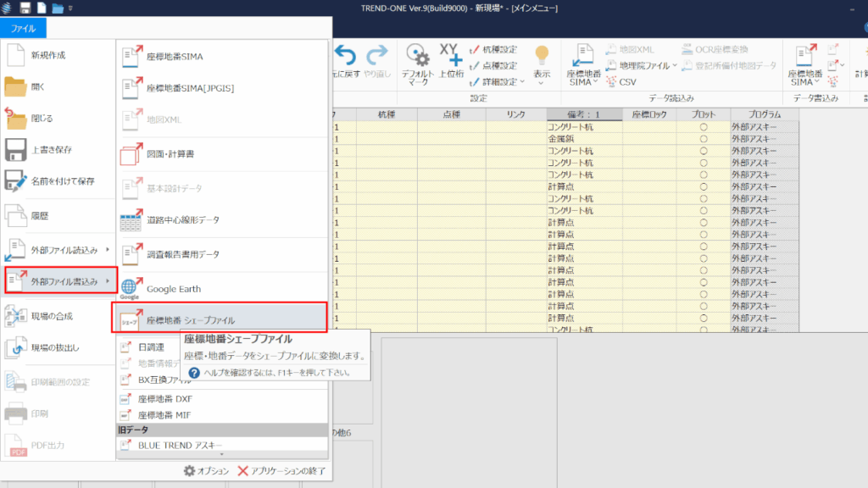Image resolution: width=868 pixels, height=488 pixels.
Task: Click 登記所備付地図データ in the ribbon
Action: 729,65
